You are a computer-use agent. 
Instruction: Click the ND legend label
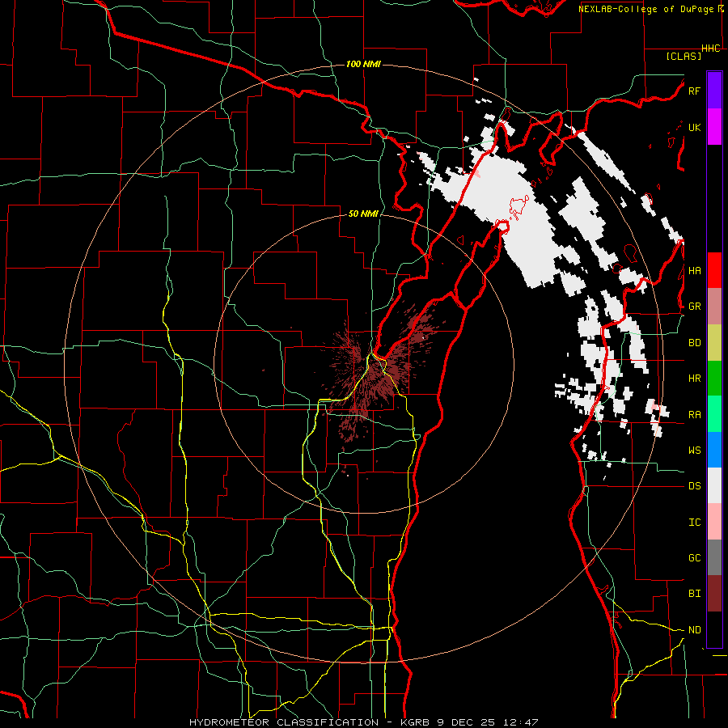pos(694,630)
